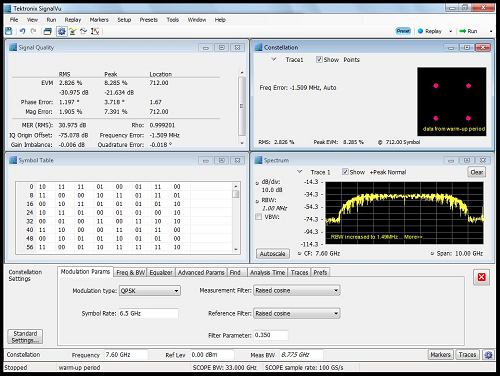Open the File menu
500x376 pixels.
(x=14, y=20)
